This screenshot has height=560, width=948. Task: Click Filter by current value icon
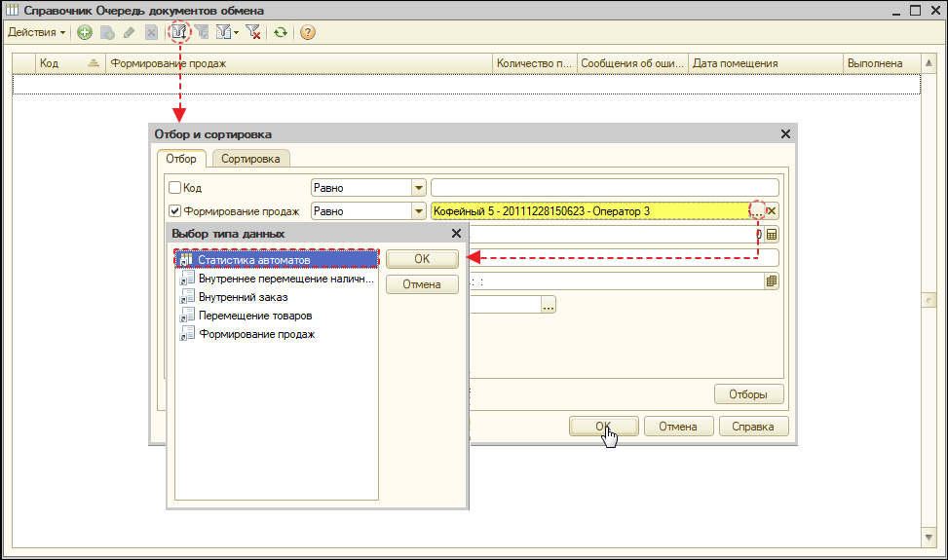point(202,32)
